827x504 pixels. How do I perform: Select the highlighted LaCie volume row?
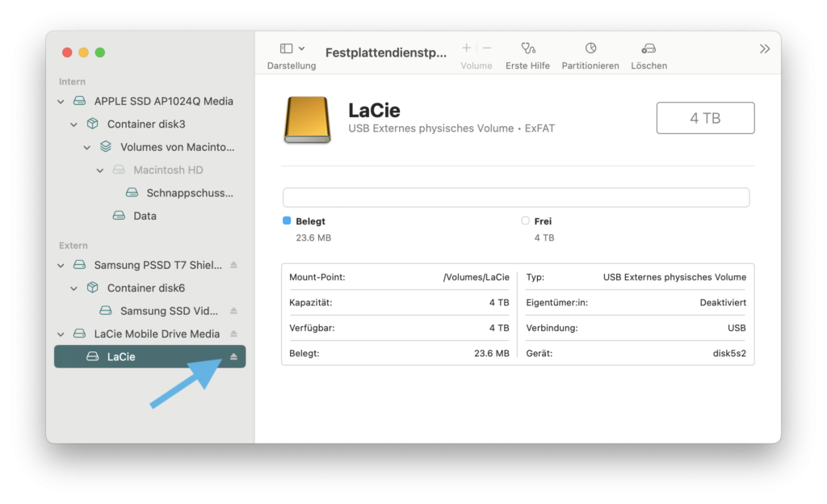click(x=149, y=357)
